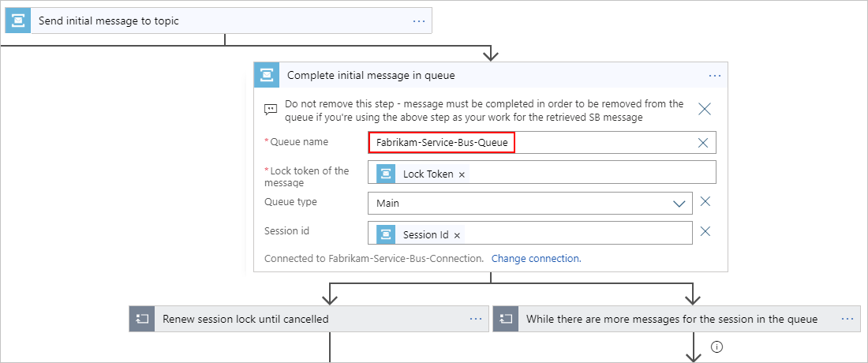868x363 pixels.
Task: Open ellipsis menu for While there are more messages
Action: click(x=847, y=319)
